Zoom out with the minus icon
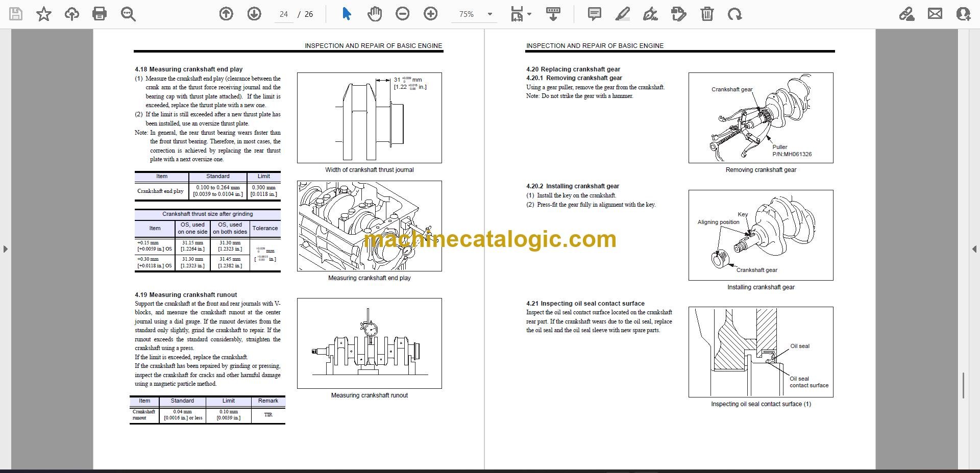The image size is (980, 473). click(403, 14)
